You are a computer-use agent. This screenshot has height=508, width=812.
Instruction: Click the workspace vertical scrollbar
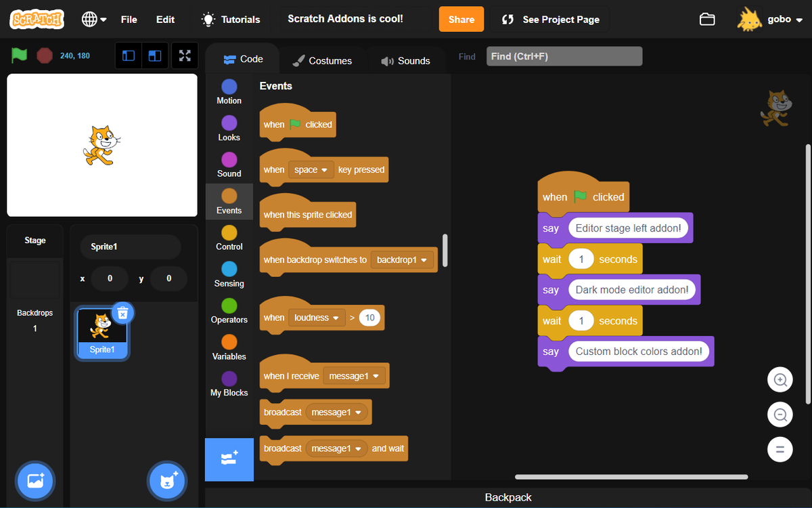click(x=807, y=274)
